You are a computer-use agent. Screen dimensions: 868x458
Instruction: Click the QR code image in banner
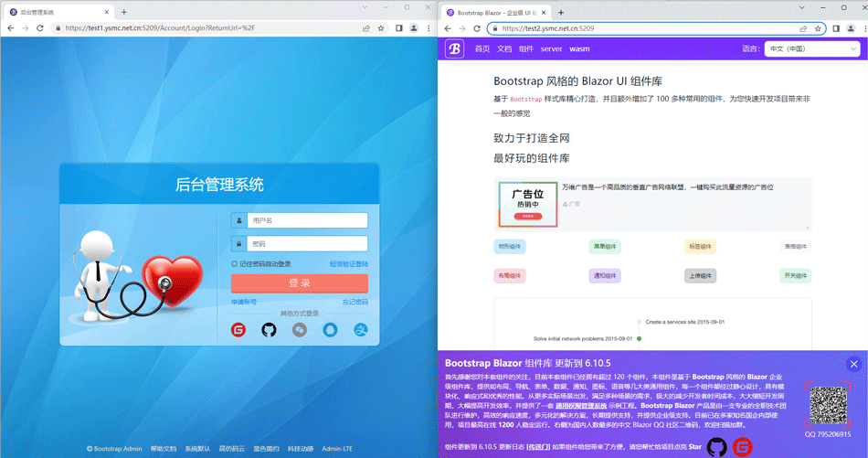[x=828, y=405]
